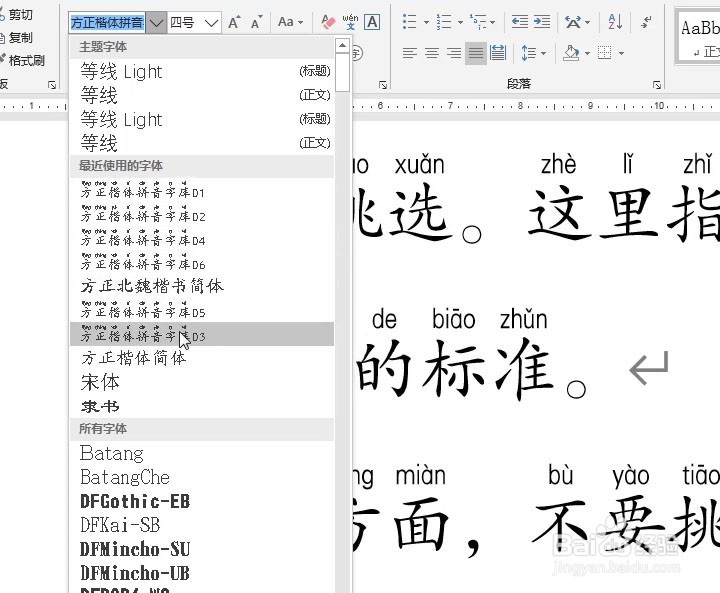The height and width of the screenshot is (593, 720).
Task: Click the font list scroll-up arrow
Action: (x=342, y=45)
